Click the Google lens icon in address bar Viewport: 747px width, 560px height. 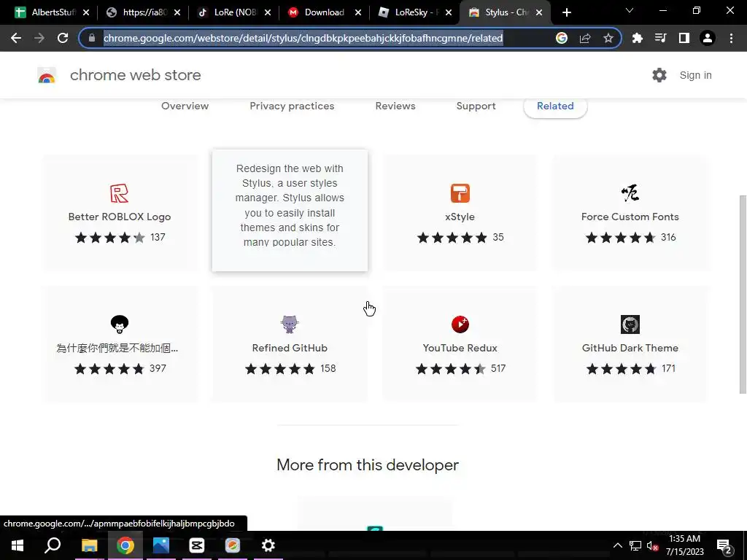click(x=562, y=38)
